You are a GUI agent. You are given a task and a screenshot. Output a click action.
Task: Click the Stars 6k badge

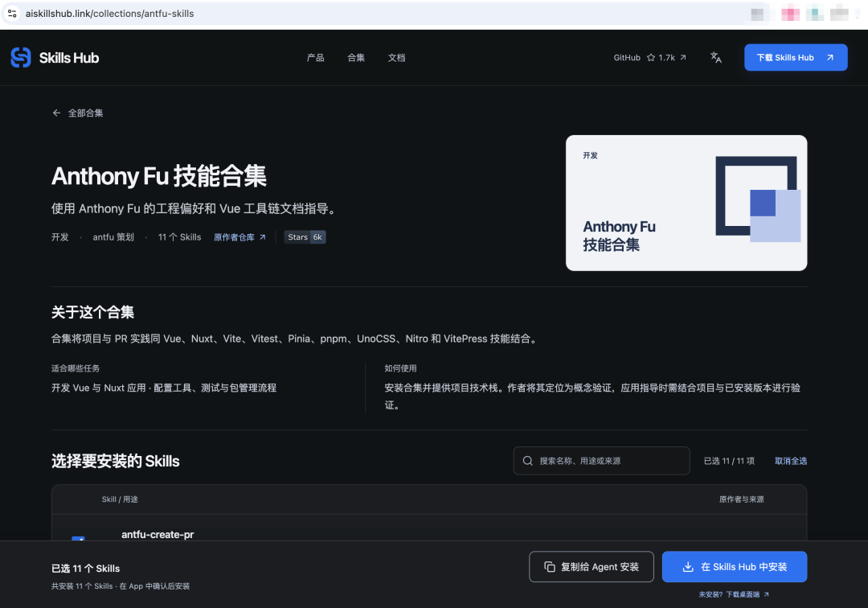[x=305, y=237]
